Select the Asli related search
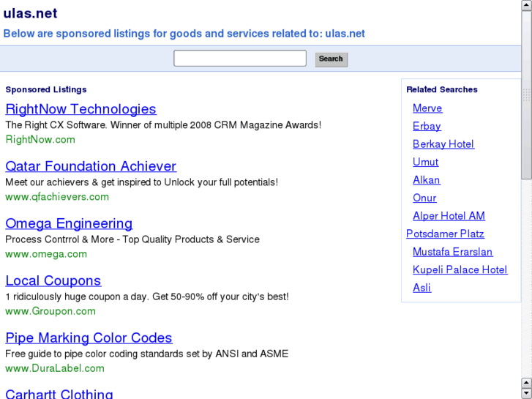The image size is (532, 399). (422, 288)
